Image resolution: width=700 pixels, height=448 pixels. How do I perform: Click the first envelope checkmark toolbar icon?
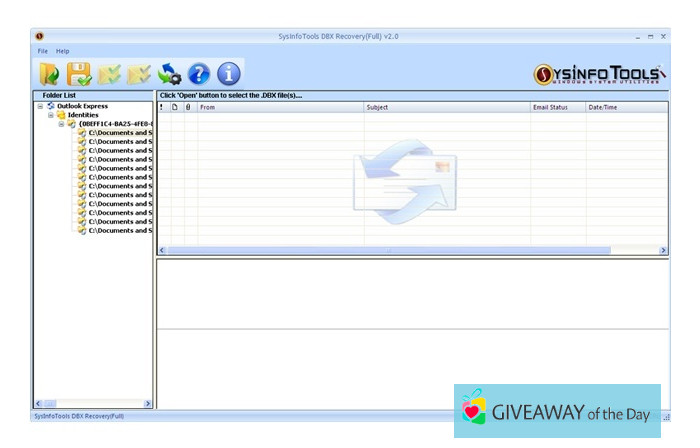click(109, 73)
